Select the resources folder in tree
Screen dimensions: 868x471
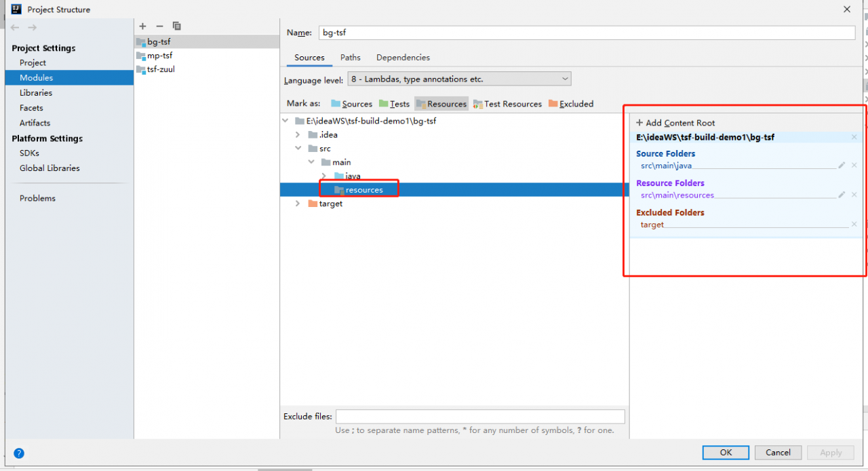[364, 190]
